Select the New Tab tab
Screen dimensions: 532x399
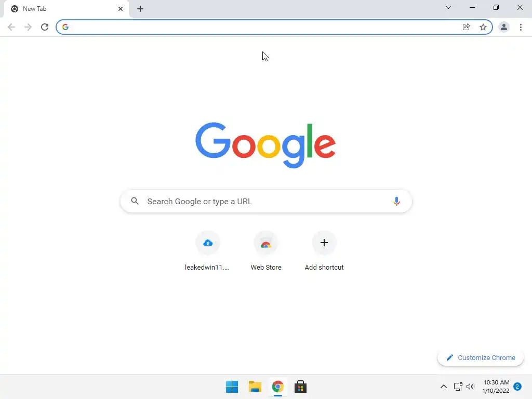pos(66,9)
